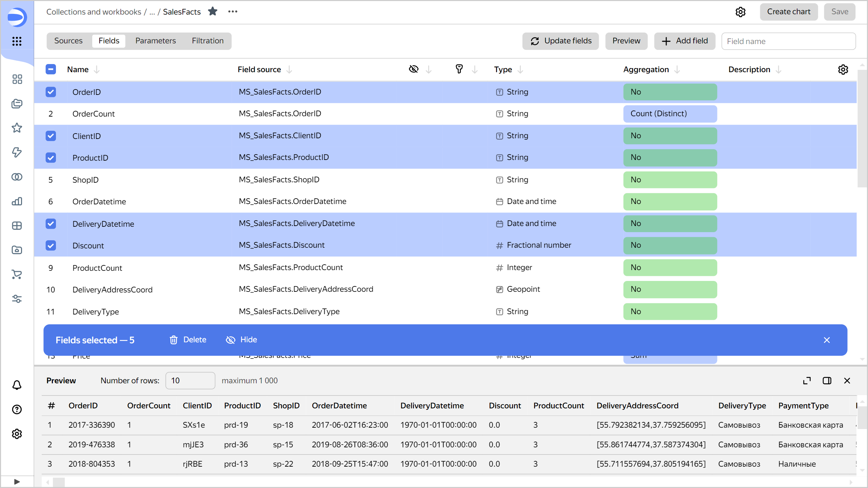Click the Create chart button
868x488 pixels.
[789, 12]
